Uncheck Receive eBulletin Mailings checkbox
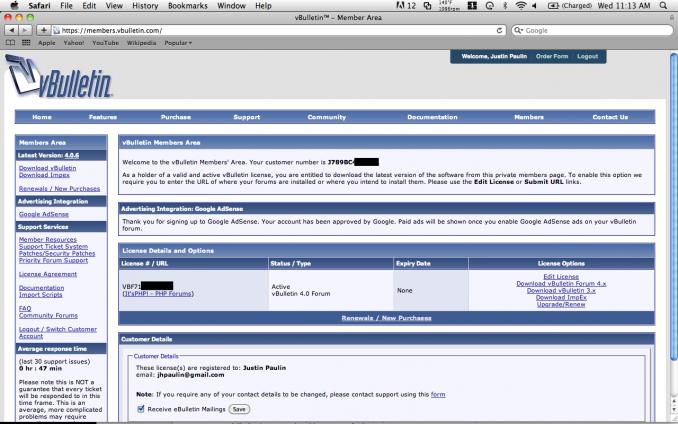Screen dimensions: 678x424 click(140, 409)
